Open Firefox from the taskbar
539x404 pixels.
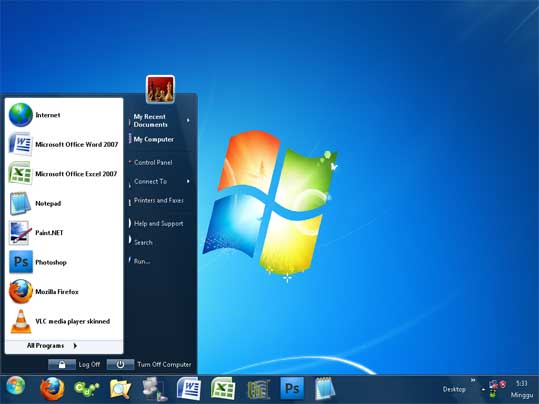click(52, 389)
